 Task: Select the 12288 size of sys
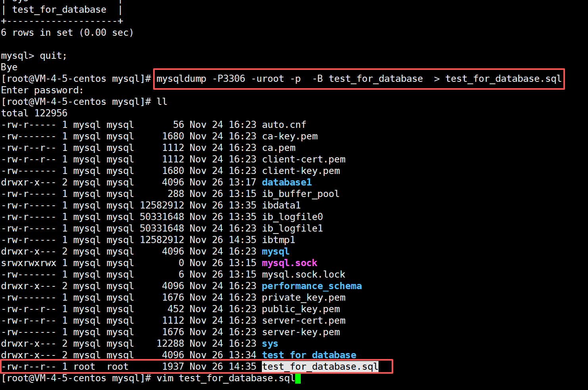170,344
